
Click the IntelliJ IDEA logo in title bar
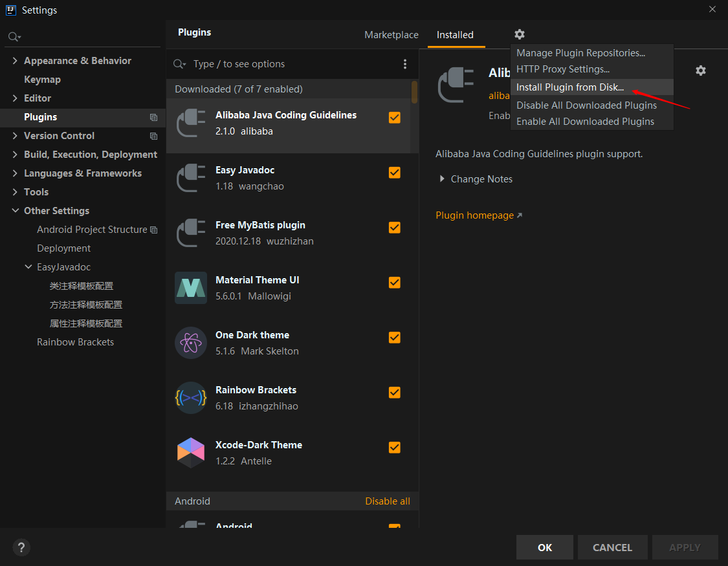11,10
